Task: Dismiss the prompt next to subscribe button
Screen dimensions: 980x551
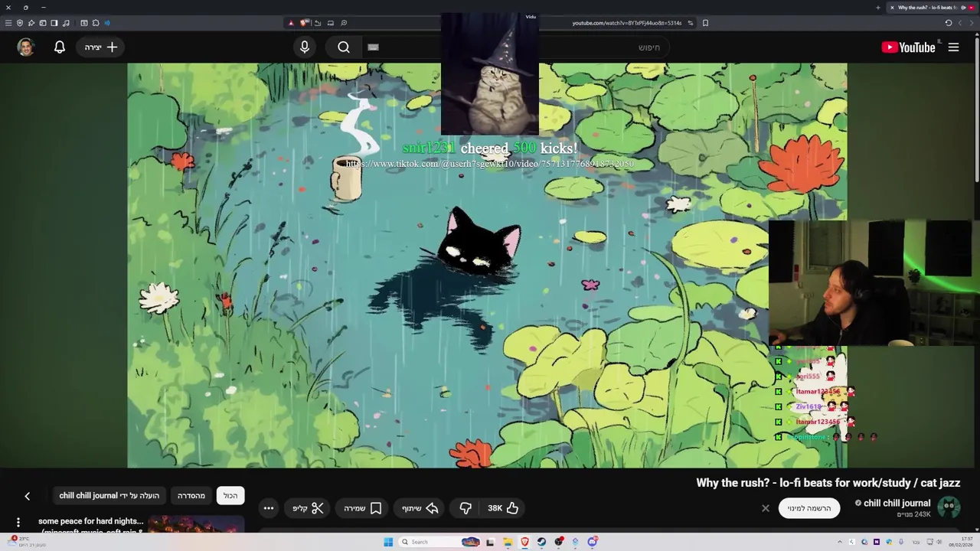Action: click(765, 508)
